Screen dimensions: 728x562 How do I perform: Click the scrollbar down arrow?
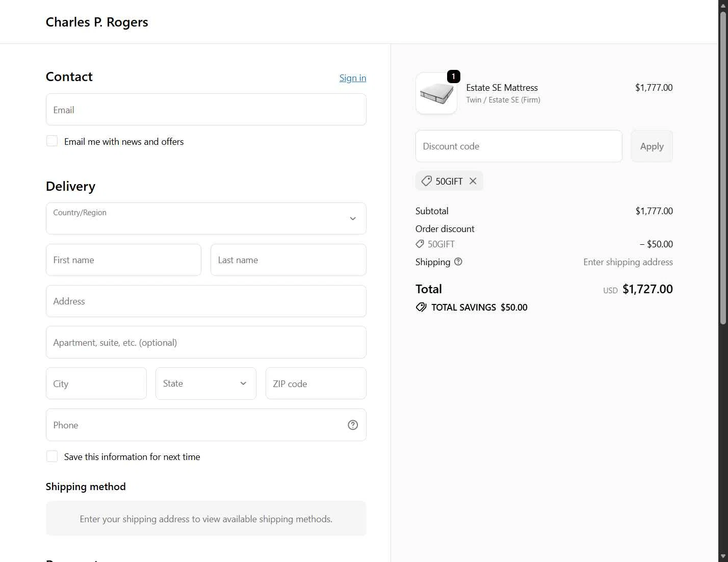[x=723, y=556]
